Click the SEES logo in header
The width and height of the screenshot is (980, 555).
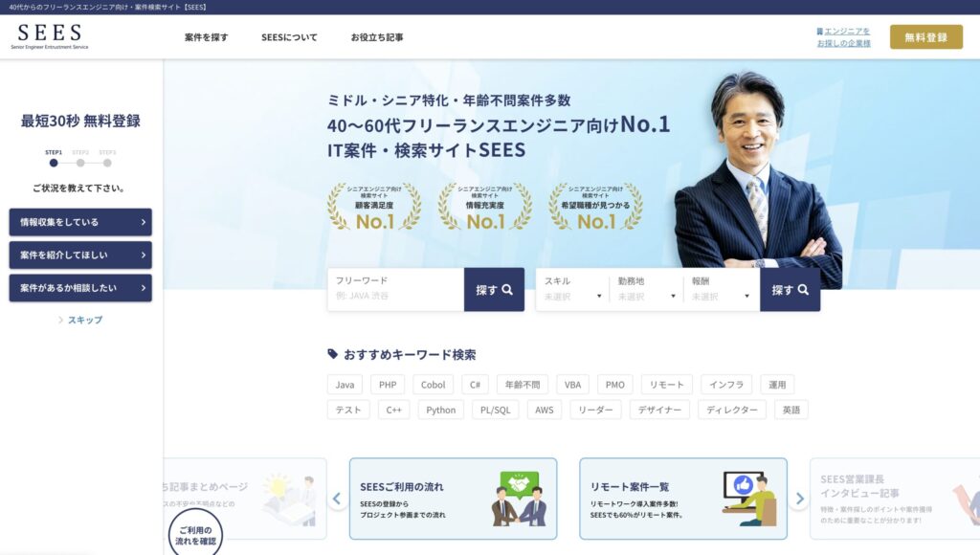(x=50, y=36)
